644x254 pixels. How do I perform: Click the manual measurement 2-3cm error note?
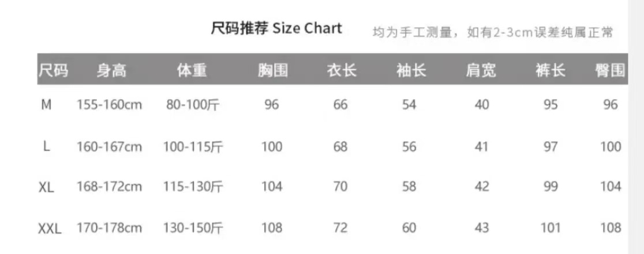[492, 32]
